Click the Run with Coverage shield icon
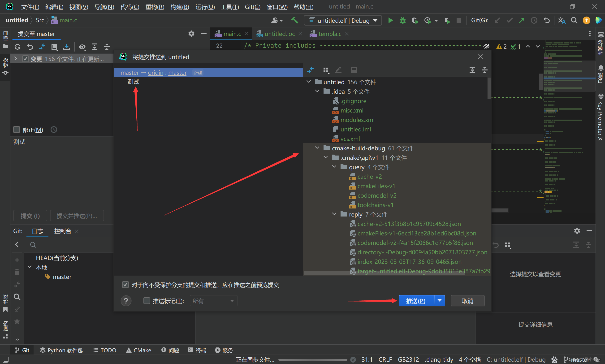This screenshot has width=605, height=364. click(415, 20)
